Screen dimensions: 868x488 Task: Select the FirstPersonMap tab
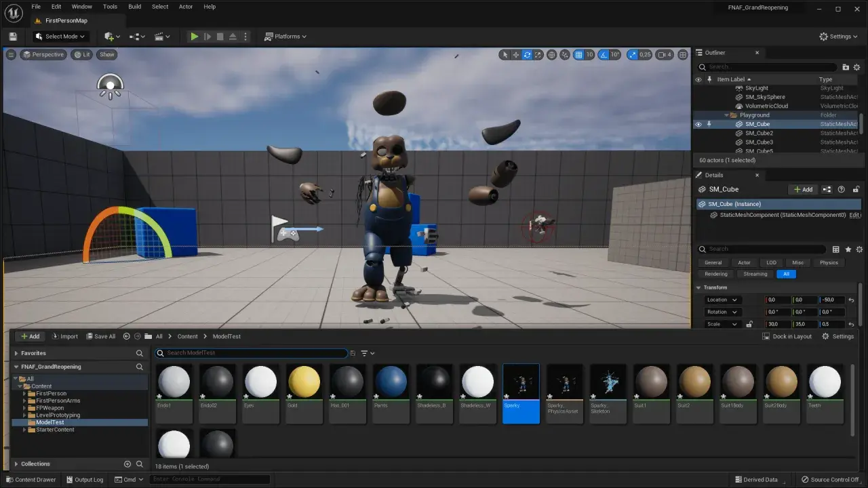point(66,20)
